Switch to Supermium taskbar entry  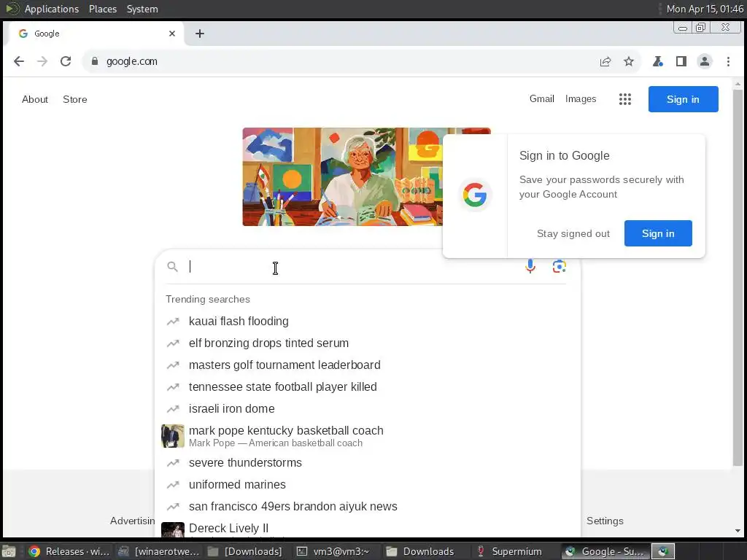[510, 551]
